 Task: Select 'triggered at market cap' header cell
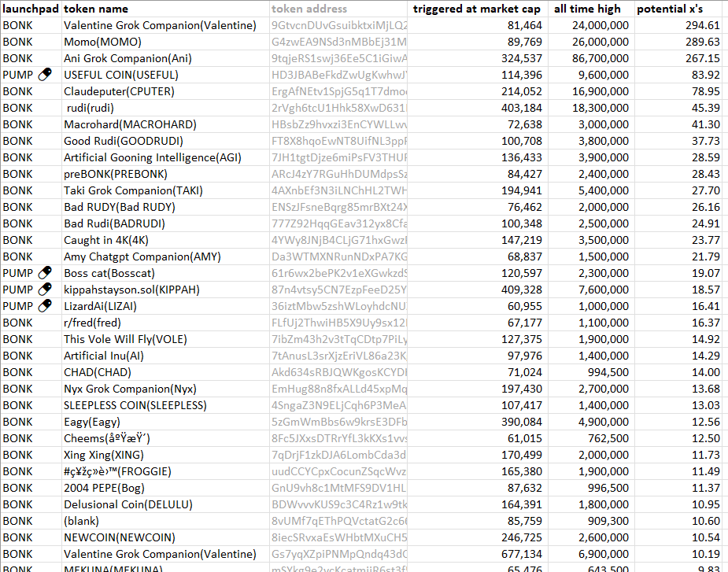click(478, 9)
